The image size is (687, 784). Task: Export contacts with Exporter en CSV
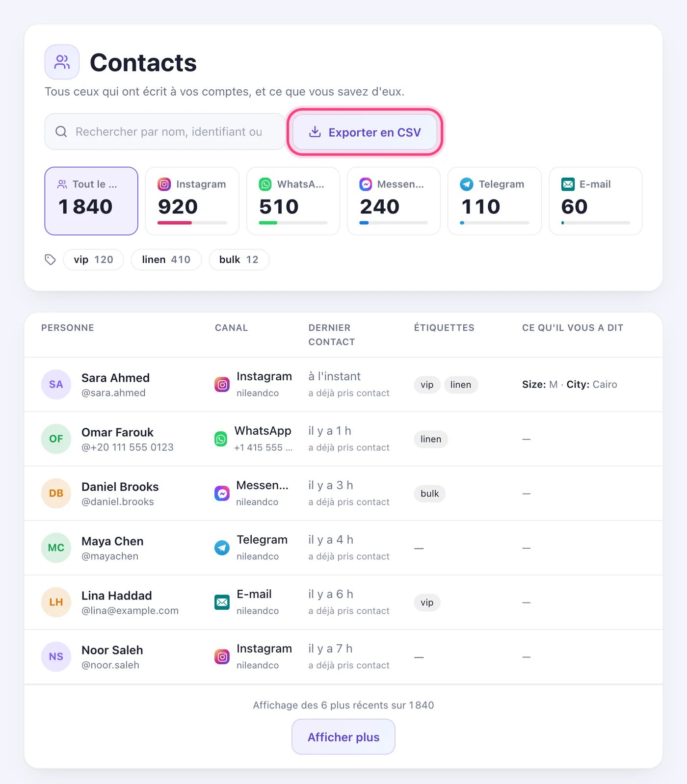[365, 132]
